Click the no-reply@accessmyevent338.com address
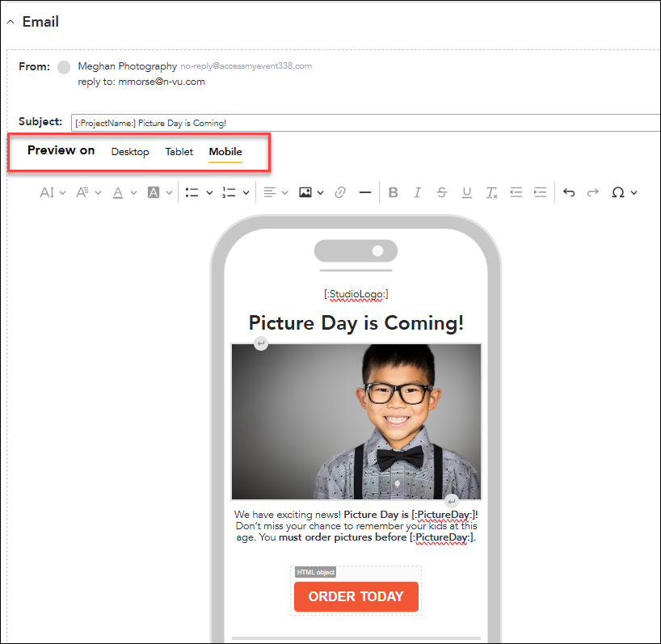The image size is (661, 644). point(246,66)
